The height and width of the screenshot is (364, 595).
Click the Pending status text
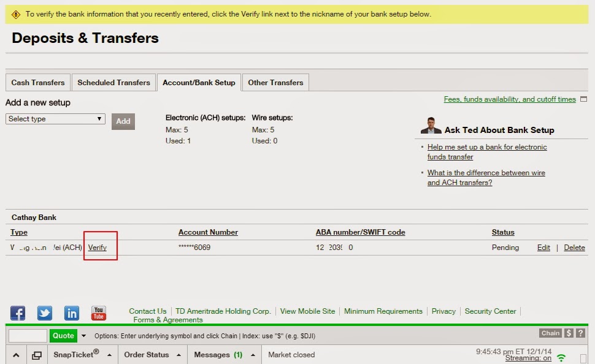pyautogui.click(x=505, y=247)
